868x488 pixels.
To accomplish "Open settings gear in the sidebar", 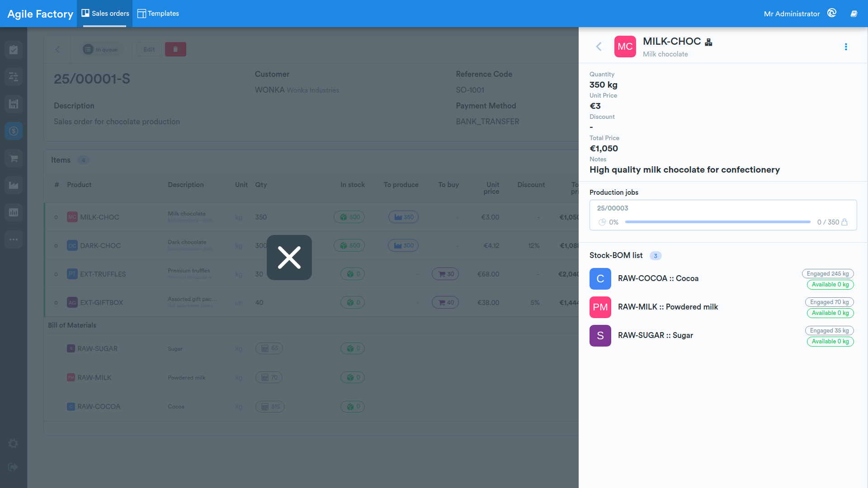I will (x=13, y=444).
